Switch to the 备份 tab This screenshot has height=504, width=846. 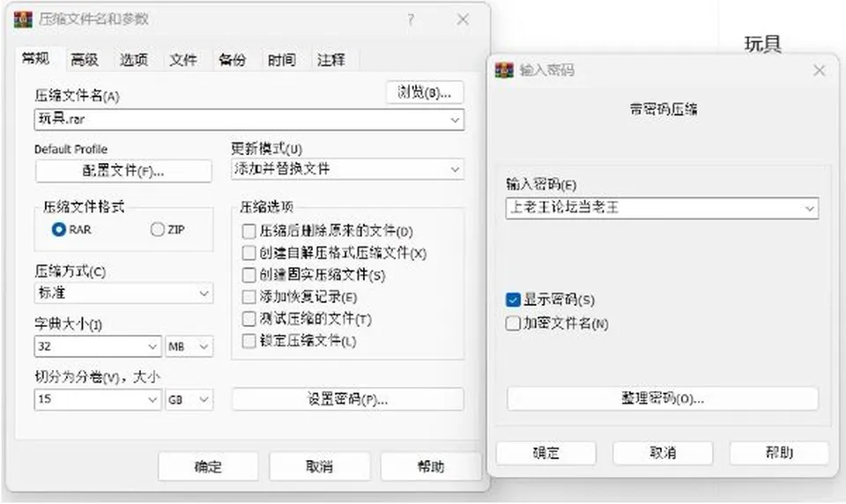[233, 60]
